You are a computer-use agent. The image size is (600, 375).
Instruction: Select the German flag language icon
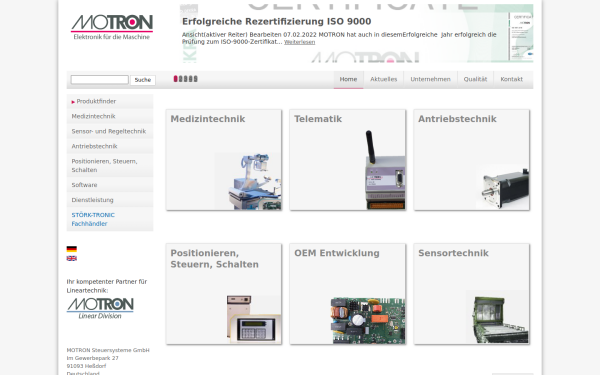72,249
